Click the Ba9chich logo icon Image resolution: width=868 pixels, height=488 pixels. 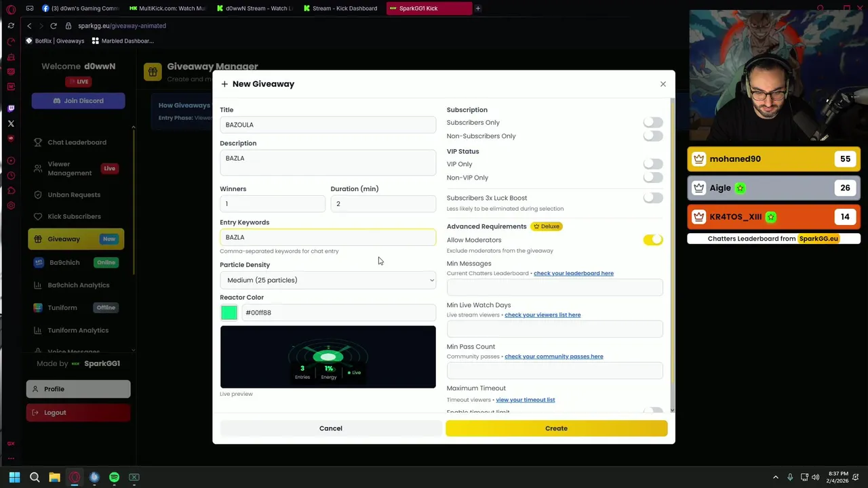[x=38, y=262]
